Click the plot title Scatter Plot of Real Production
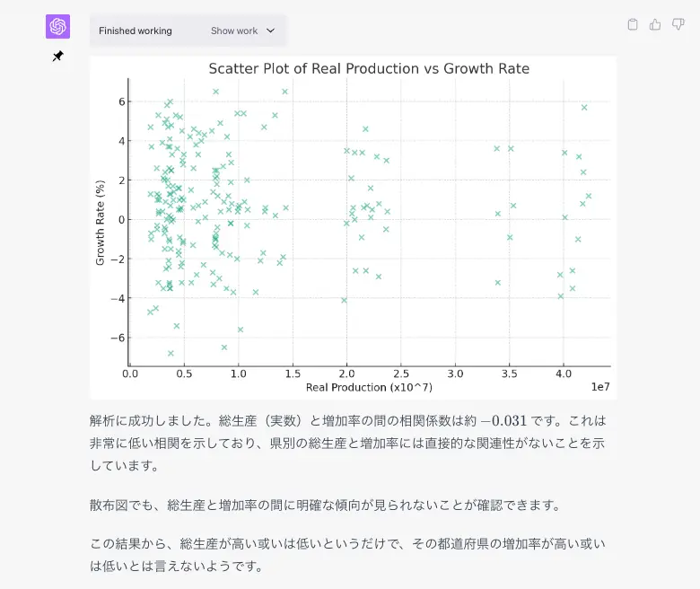The image size is (700, 589). click(x=369, y=69)
